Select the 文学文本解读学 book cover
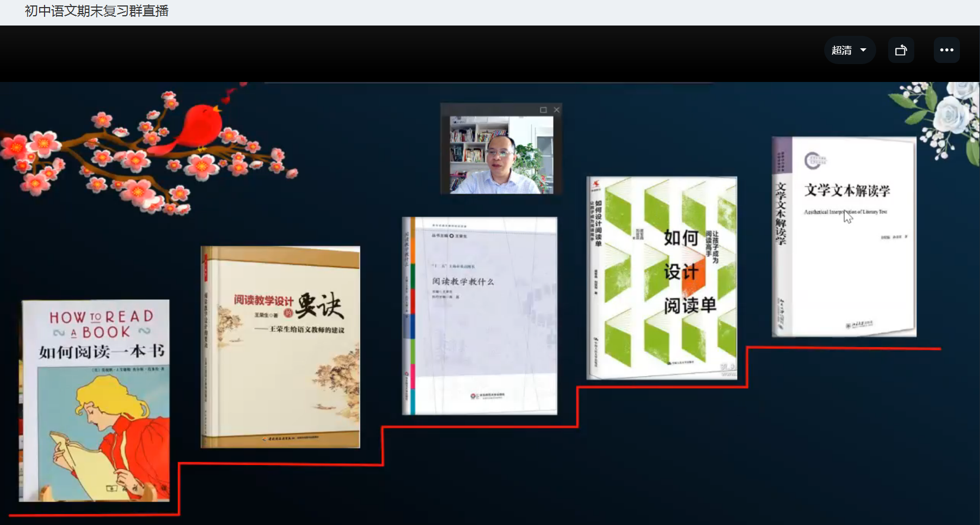The height and width of the screenshot is (525, 980). [x=844, y=237]
